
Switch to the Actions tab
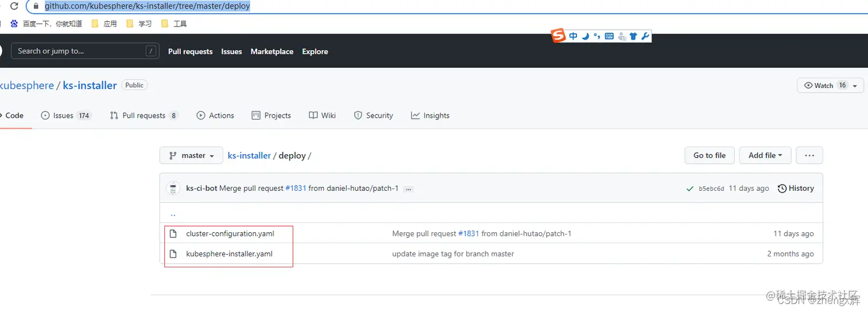point(215,116)
